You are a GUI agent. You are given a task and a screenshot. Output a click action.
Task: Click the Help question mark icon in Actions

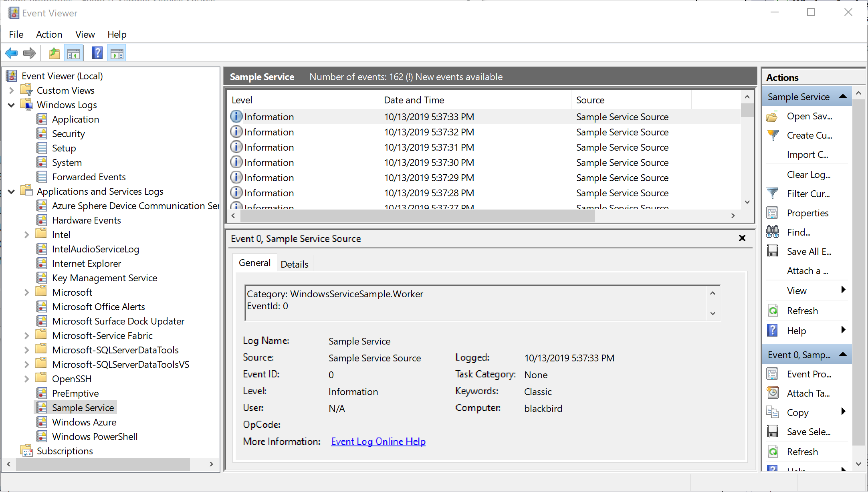[772, 331]
